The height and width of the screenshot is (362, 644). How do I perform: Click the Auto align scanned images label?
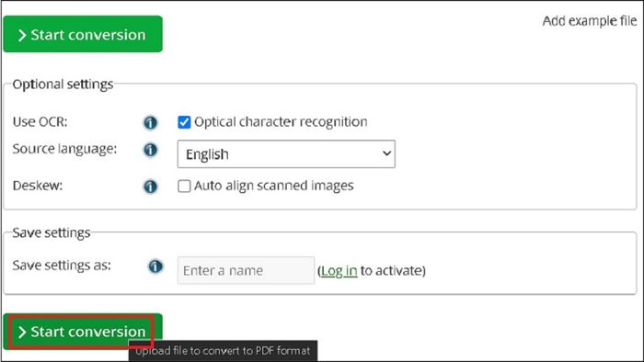point(273,186)
